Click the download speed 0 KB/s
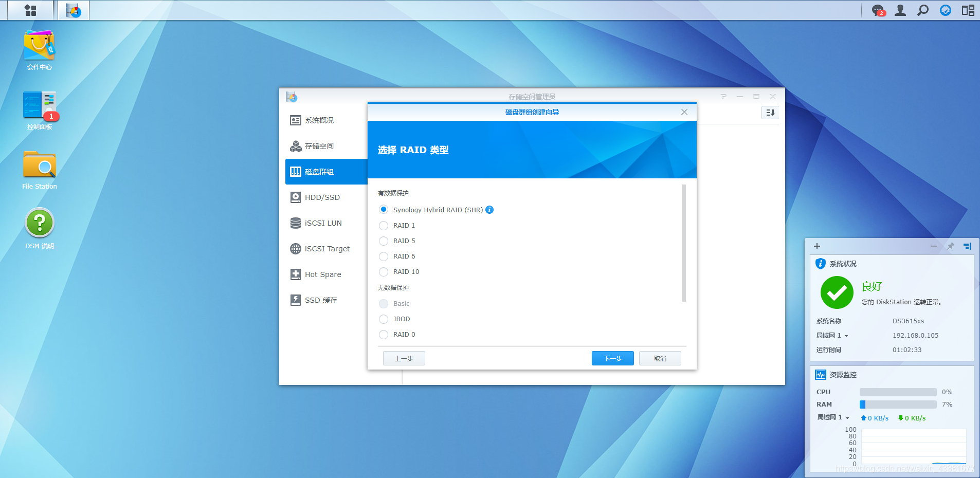The height and width of the screenshot is (478, 980). point(912,418)
